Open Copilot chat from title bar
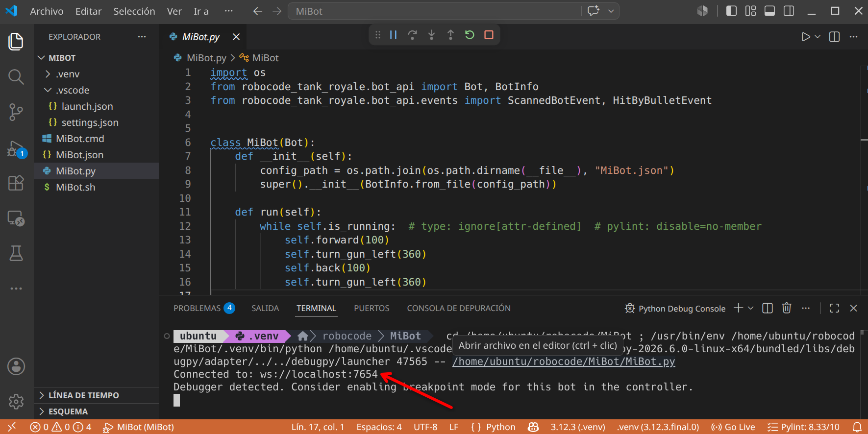868x434 pixels. 594,11
